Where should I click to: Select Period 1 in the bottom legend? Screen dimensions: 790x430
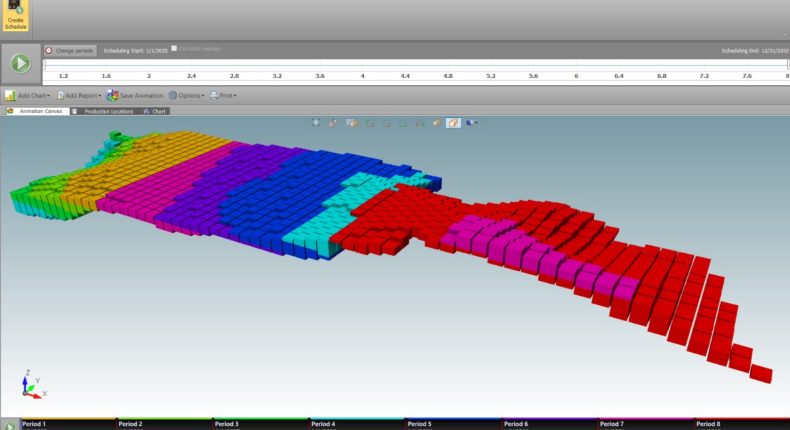tap(69, 424)
